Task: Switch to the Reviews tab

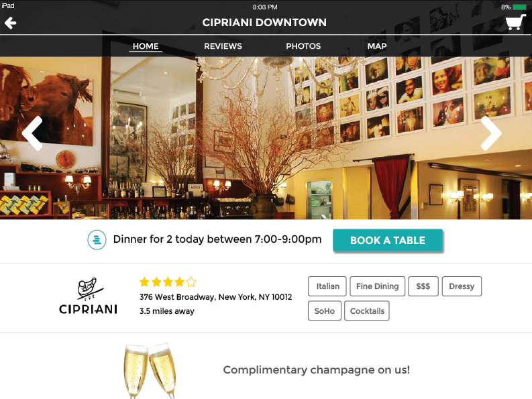Action: (223, 46)
